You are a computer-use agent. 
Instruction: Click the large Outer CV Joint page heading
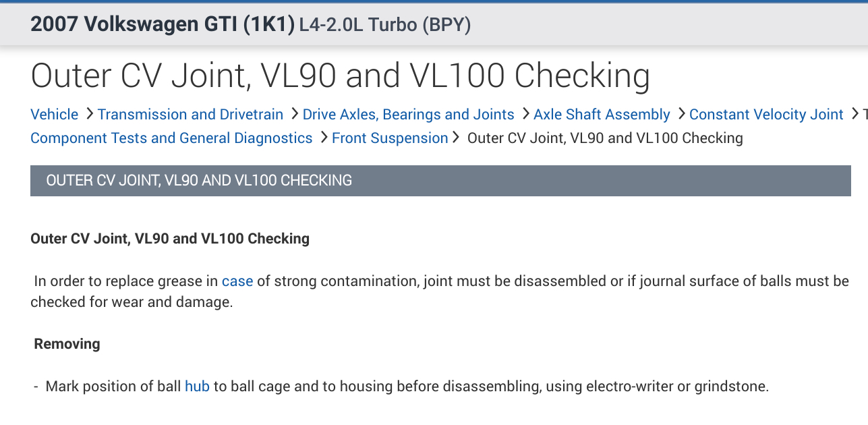tap(341, 76)
